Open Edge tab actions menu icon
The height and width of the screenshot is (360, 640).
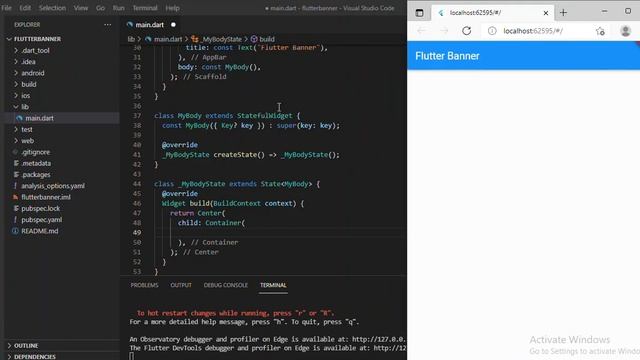point(419,13)
